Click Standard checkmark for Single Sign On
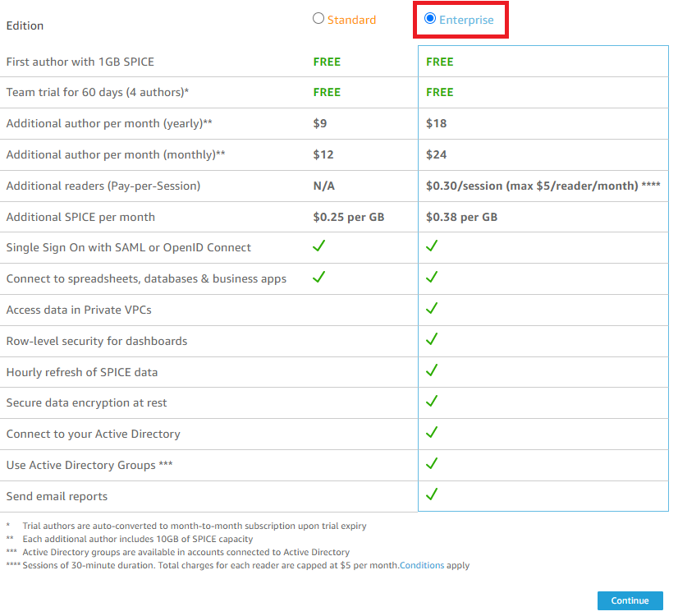This screenshot has width=678, height=616. tap(319, 246)
